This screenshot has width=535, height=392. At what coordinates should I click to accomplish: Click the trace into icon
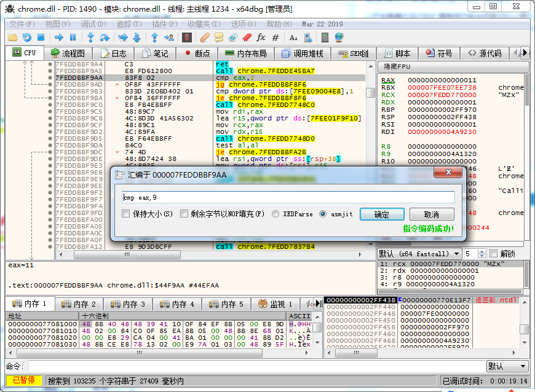123,37
